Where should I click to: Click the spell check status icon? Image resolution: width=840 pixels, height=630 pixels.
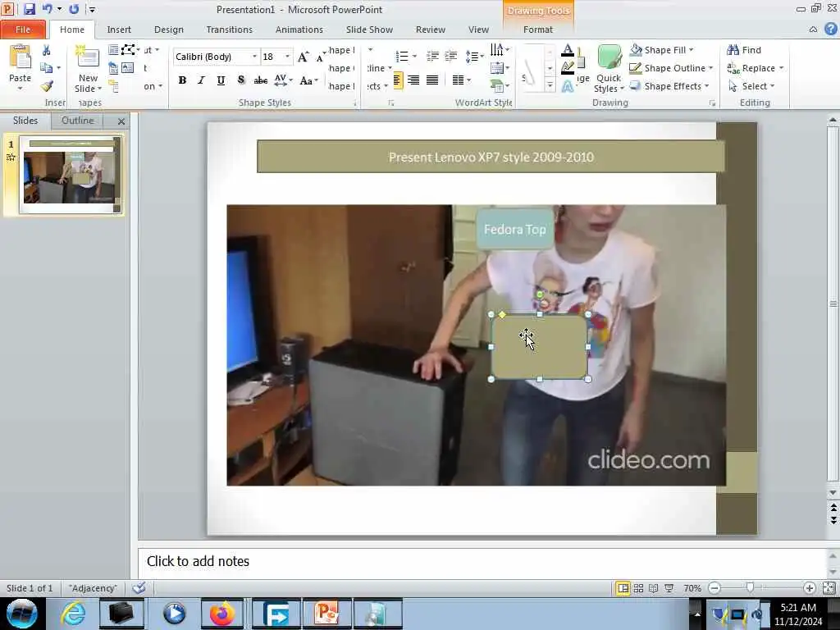(139, 588)
